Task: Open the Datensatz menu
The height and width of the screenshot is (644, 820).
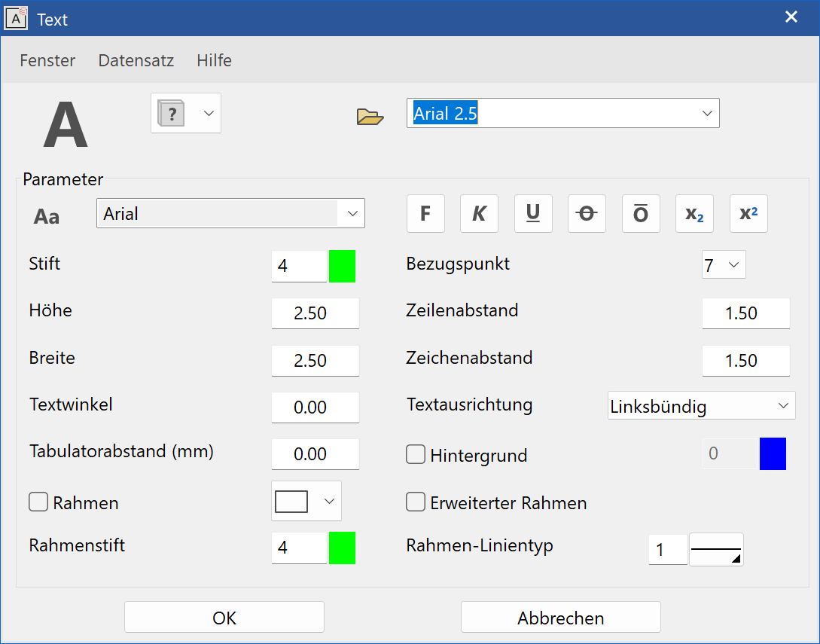Action: coord(136,61)
